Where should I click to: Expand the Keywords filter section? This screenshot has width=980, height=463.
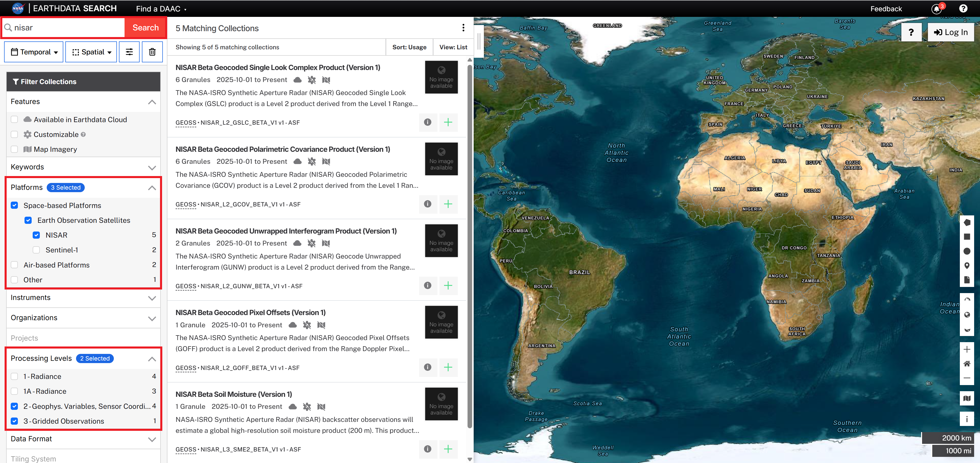click(x=152, y=167)
